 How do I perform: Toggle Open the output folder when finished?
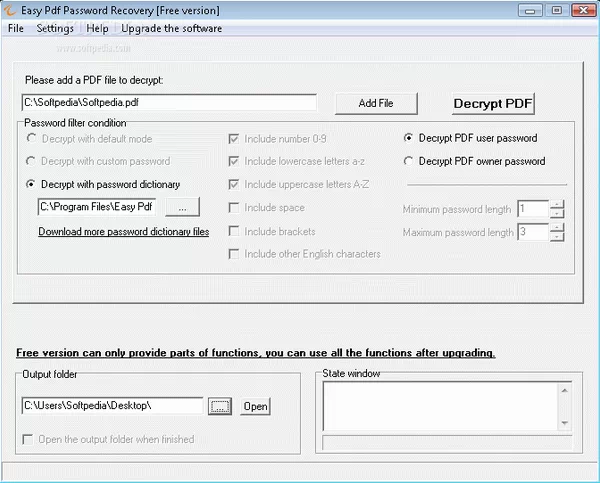tap(28, 439)
